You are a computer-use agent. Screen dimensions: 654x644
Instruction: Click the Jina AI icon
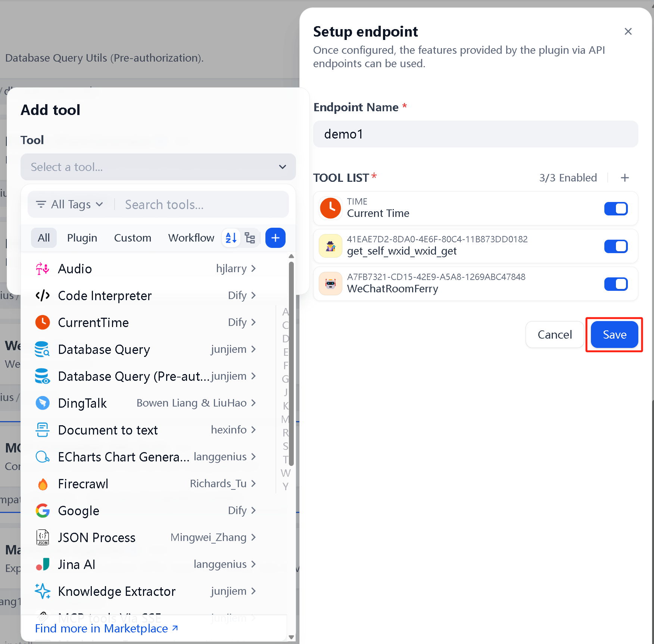[x=43, y=564]
